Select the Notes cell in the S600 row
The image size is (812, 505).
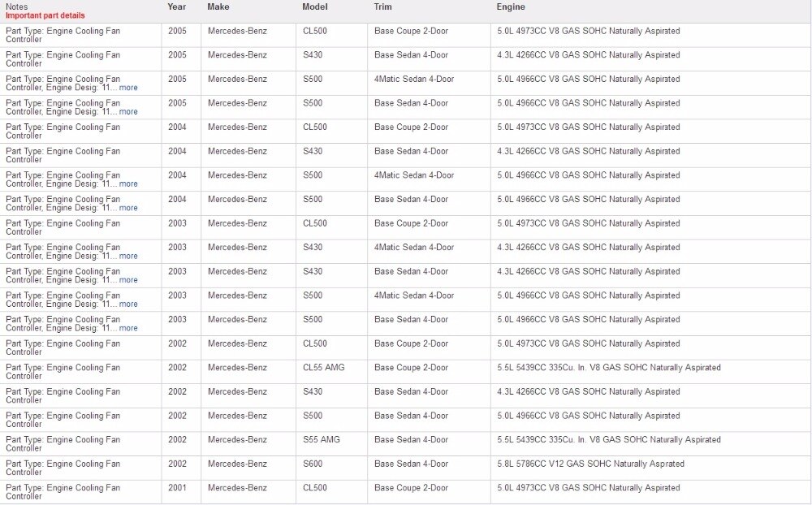[x=63, y=468]
